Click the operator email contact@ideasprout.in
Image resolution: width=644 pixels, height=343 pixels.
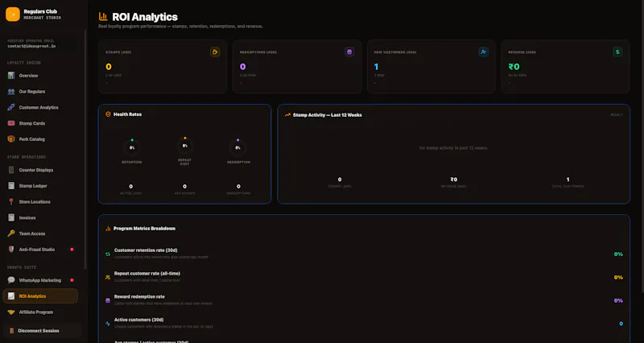click(x=31, y=47)
